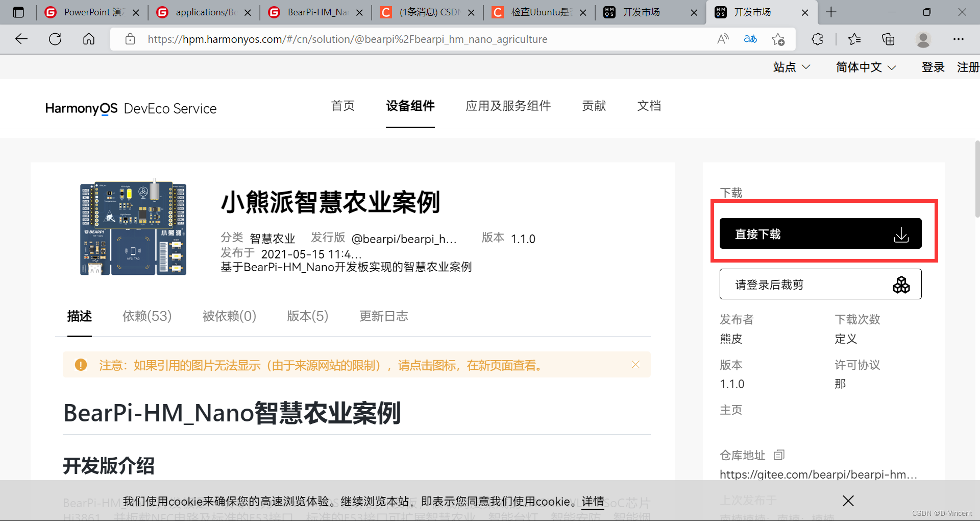Switch to the first 开发市场 tab

tap(651, 12)
